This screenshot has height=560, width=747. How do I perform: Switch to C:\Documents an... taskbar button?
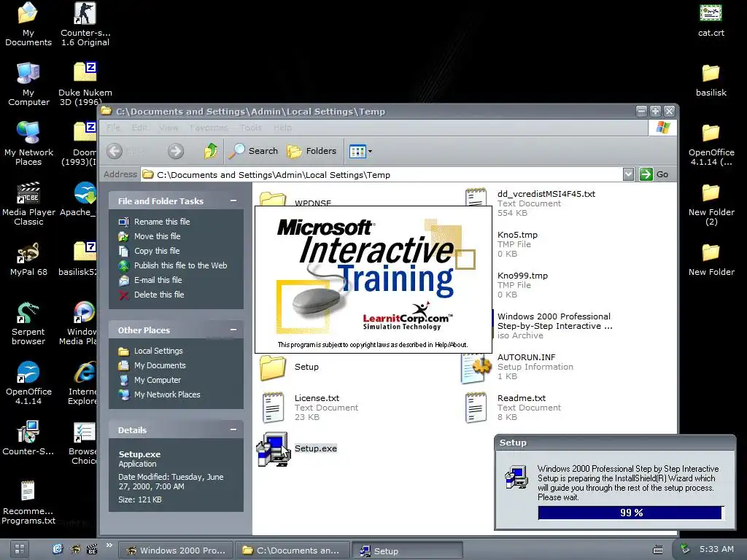293,551
